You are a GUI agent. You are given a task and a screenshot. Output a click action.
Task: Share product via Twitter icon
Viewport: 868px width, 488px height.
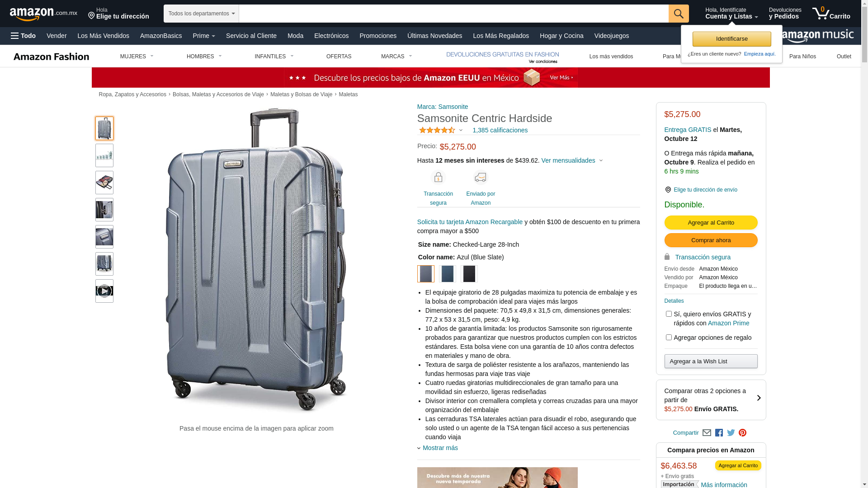pos(731,433)
